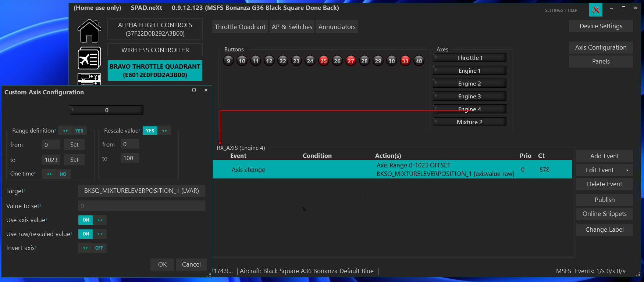
Task: Open the Home page icon
Action: [x=89, y=31]
